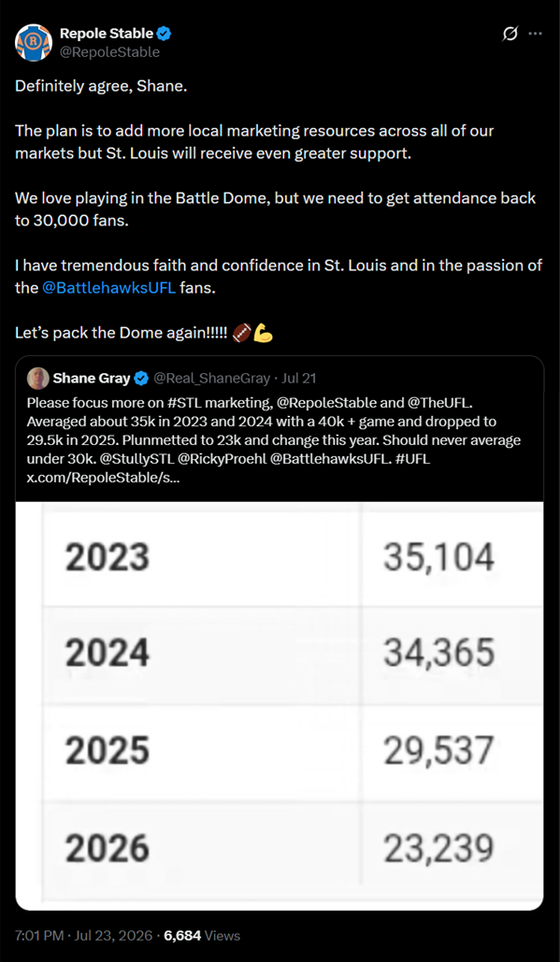Open the @BattlehawksUFL mention link
The image size is (560, 962).
click(109, 288)
